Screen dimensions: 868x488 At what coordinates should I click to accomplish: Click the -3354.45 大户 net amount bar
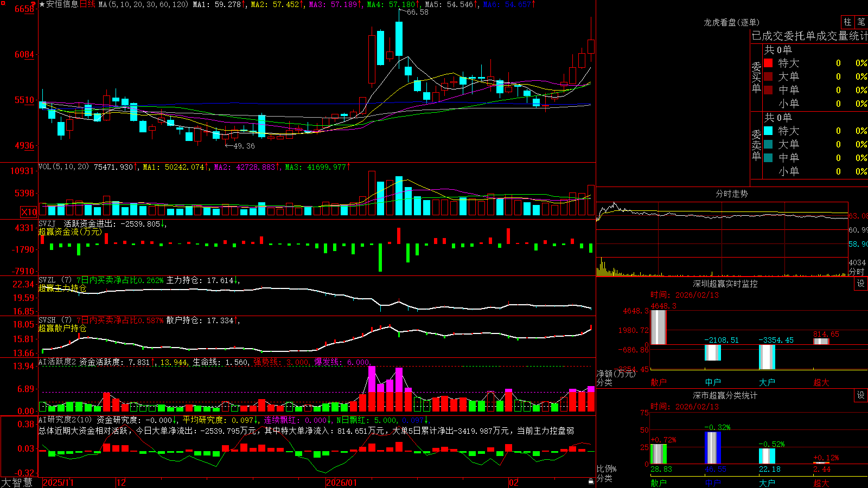[767, 357]
